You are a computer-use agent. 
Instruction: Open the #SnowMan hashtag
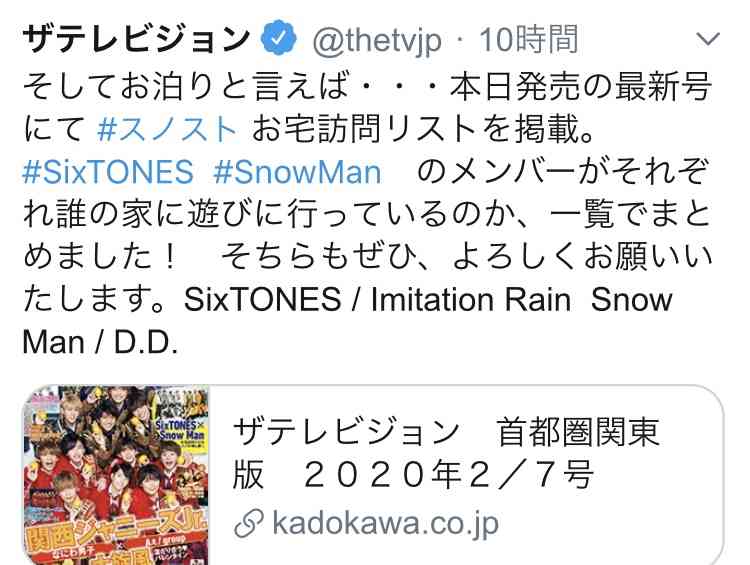[x=297, y=172]
